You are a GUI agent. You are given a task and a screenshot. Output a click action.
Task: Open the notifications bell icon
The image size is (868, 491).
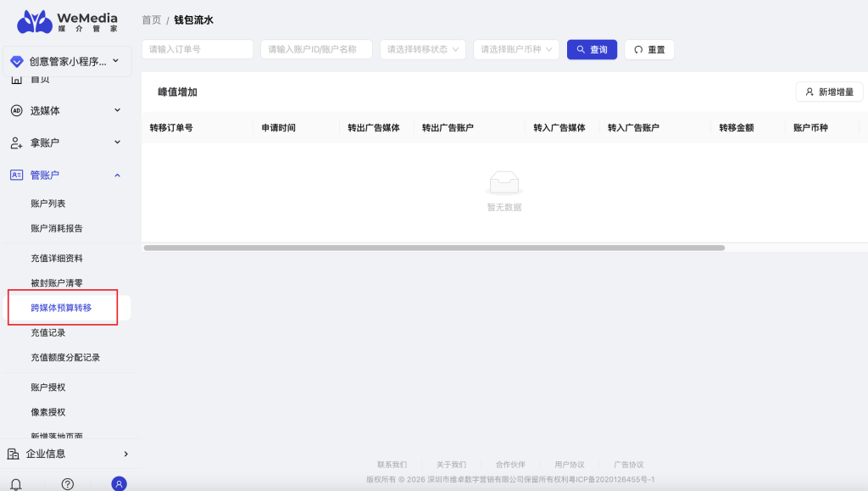(15, 484)
